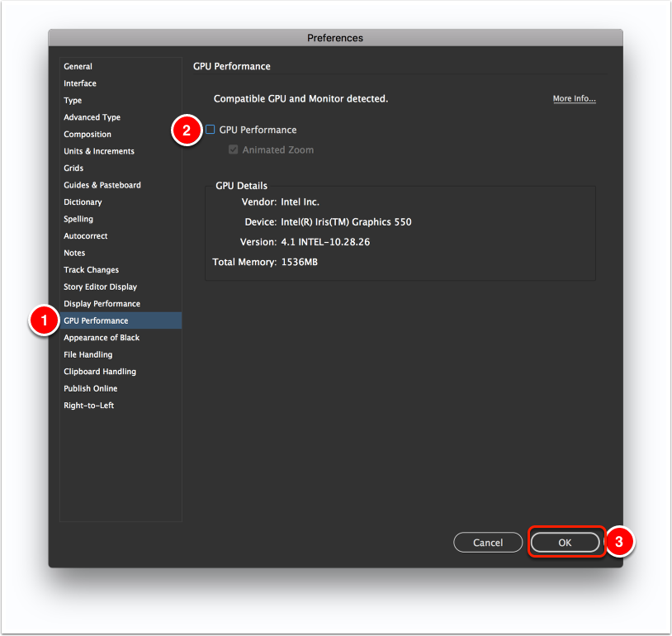Toggle the Animated Zoom checkbox

234,150
